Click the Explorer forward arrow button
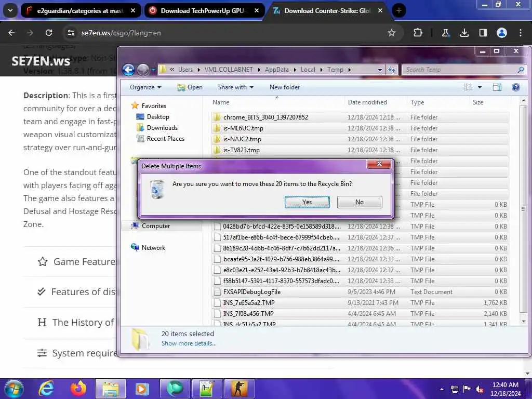The image size is (532, 399). [143, 70]
